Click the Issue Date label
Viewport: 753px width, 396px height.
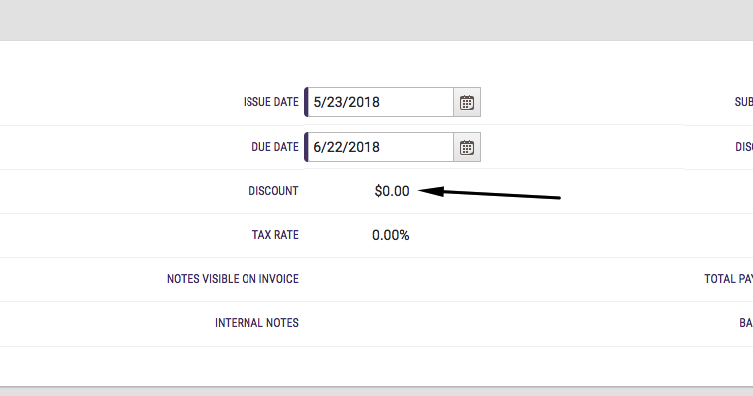pyautogui.click(x=271, y=102)
